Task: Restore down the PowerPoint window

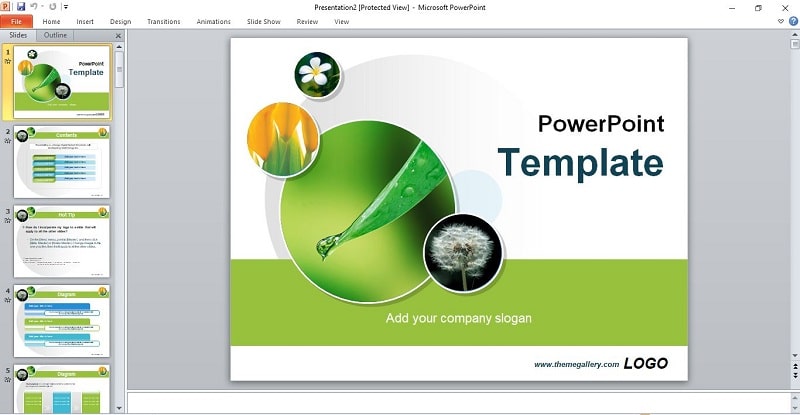Action: coord(758,8)
